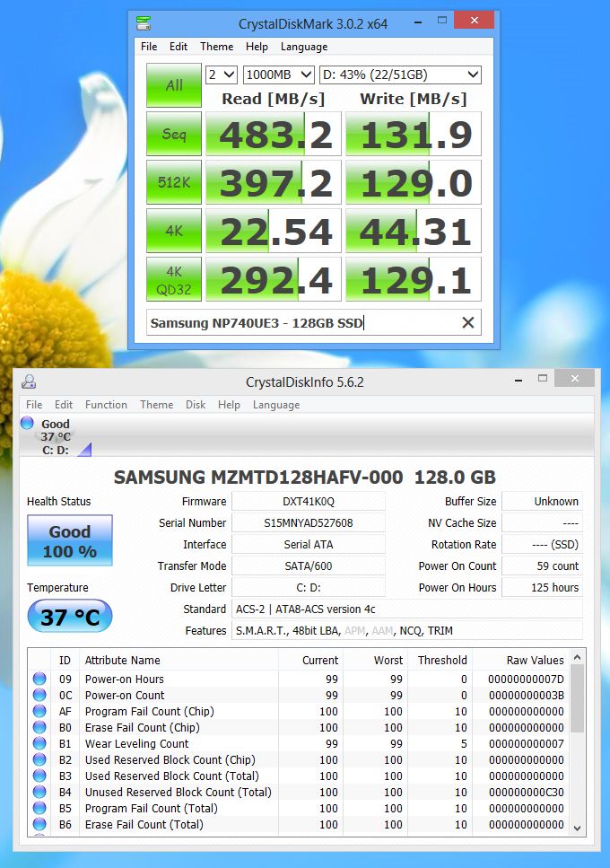Click the CrystalDiskMark app icon in title bar
610x868 pixels.
144,23
